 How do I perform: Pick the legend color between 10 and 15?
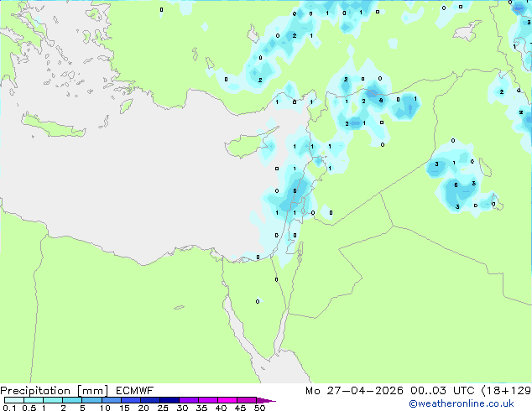(111, 400)
